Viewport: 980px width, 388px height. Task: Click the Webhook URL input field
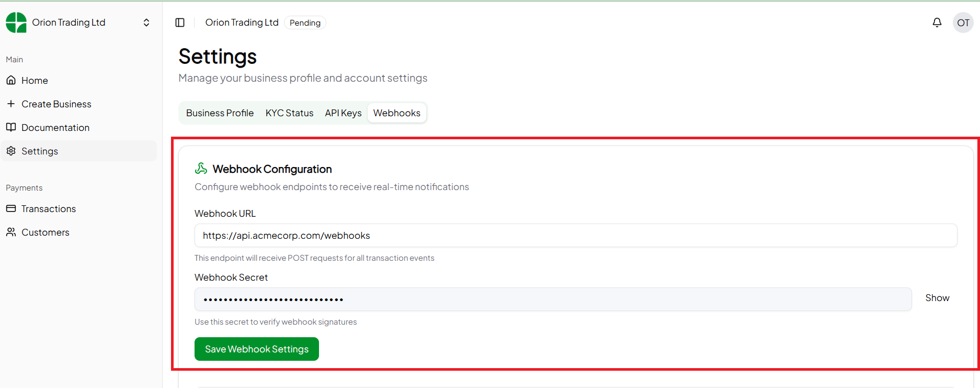click(576, 236)
